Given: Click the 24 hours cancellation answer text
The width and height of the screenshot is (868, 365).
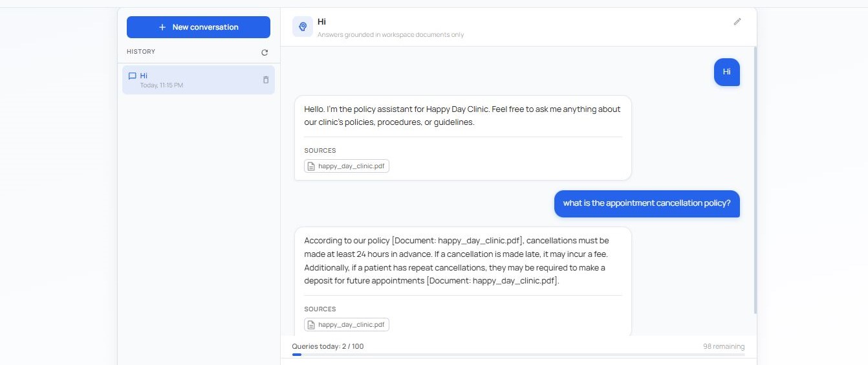Looking at the screenshot, I should tap(457, 261).
